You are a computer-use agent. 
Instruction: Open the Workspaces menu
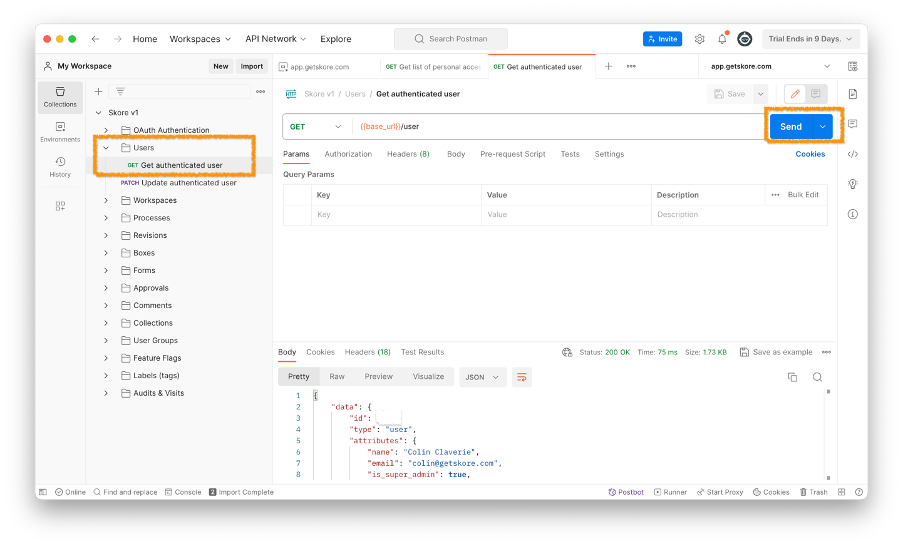(x=200, y=39)
